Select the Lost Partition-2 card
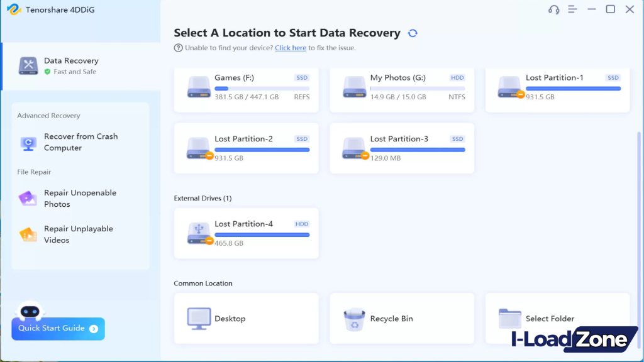644x362 pixels. tap(246, 148)
